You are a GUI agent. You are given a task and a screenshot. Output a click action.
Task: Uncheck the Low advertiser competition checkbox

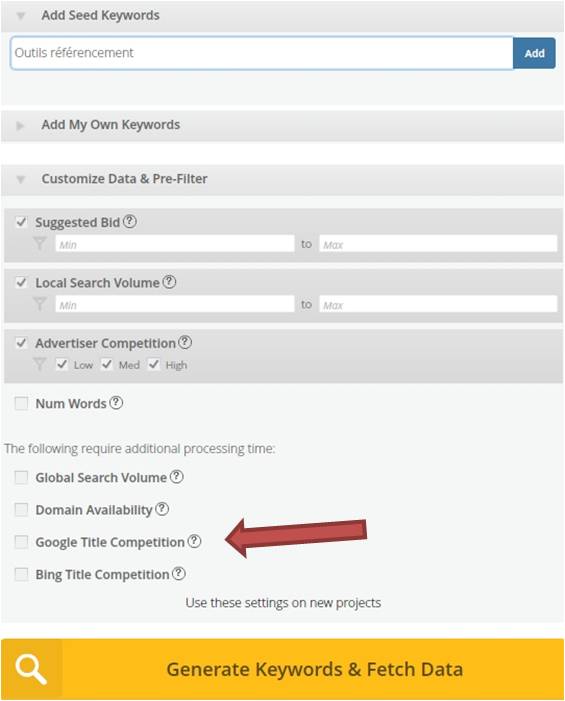[62, 365]
